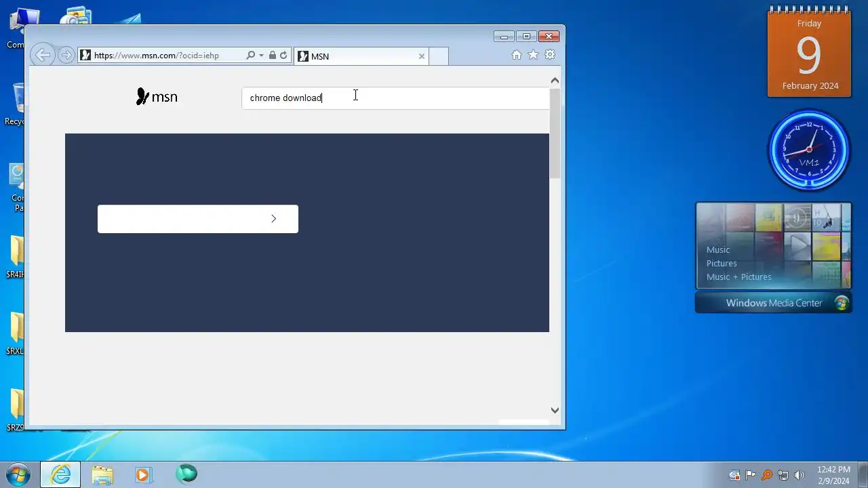Select the MSN browser tab

tap(361, 56)
